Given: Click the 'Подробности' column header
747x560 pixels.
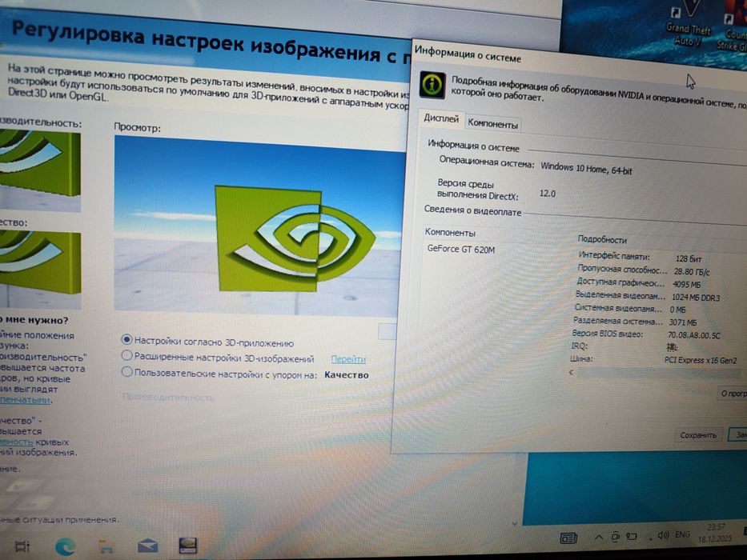Looking at the screenshot, I should tap(602, 239).
